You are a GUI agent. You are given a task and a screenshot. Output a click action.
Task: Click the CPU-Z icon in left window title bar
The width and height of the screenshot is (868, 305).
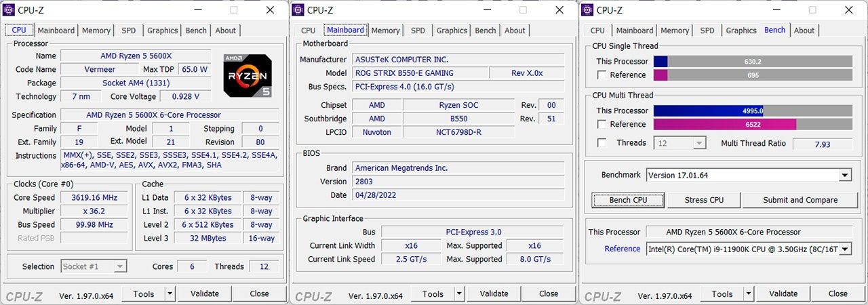coord(10,10)
